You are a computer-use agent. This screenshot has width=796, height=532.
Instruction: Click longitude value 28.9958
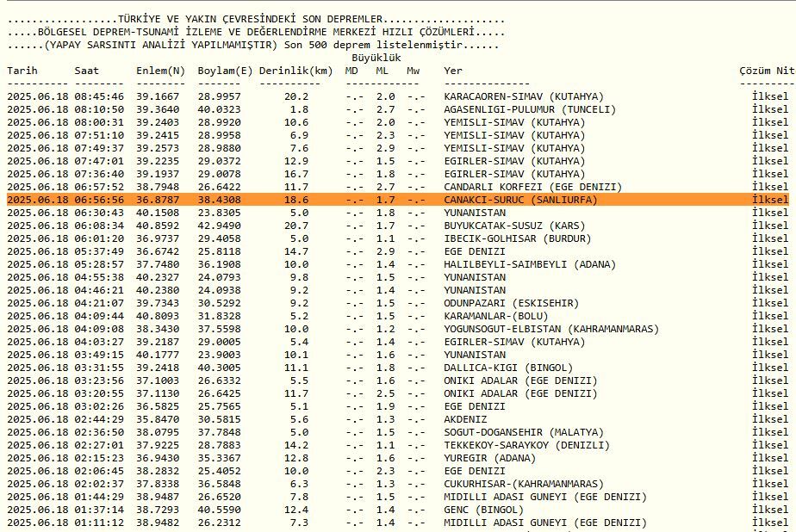point(219,135)
